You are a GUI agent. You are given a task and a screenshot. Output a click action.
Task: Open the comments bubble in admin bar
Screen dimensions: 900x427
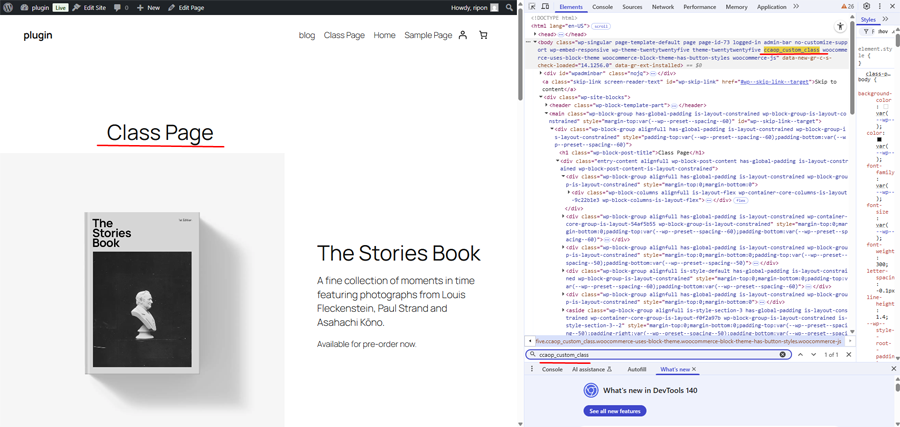pos(121,7)
